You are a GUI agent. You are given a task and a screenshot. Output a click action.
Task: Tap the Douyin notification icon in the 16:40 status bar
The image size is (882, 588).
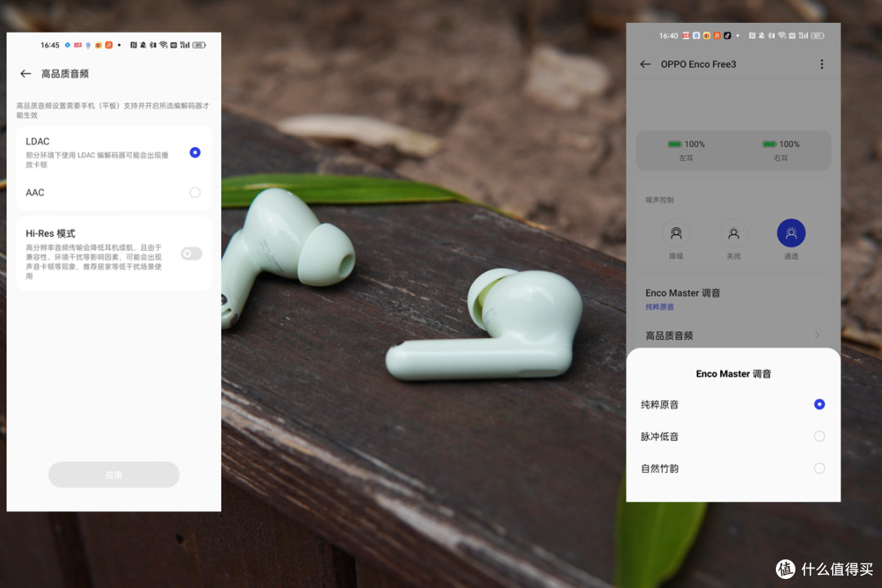(x=728, y=35)
